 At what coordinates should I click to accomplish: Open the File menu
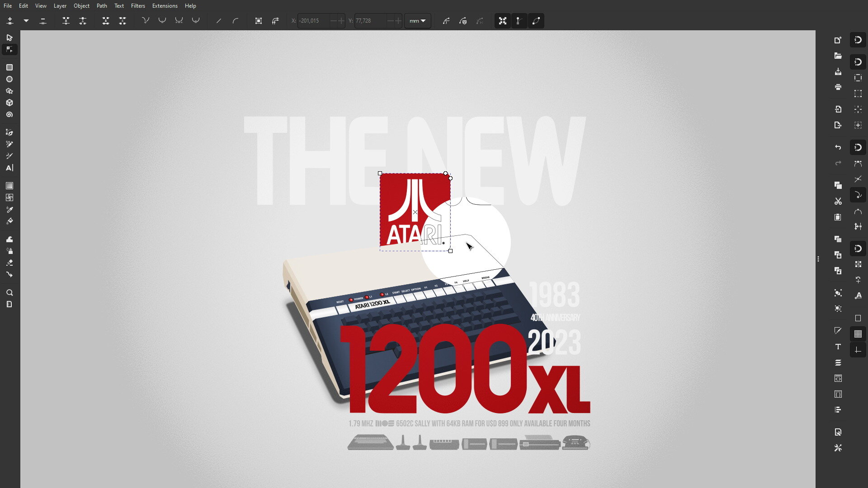(8, 6)
